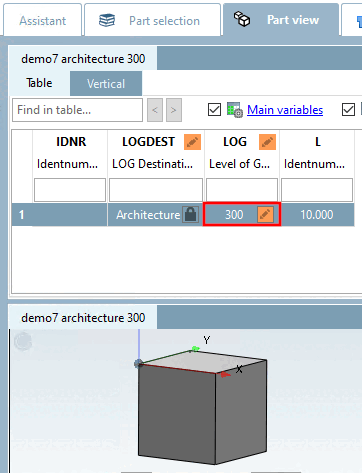This screenshot has width=362, height=473.
Task: Click the LOGDEST header pencil icon
Action: (193, 142)
